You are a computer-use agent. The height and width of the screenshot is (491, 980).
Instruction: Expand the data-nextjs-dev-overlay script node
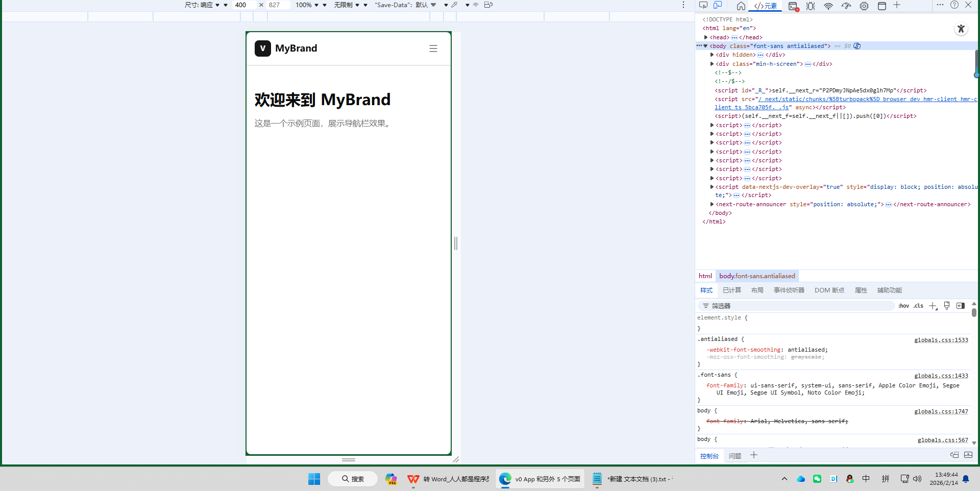point(712,187)
